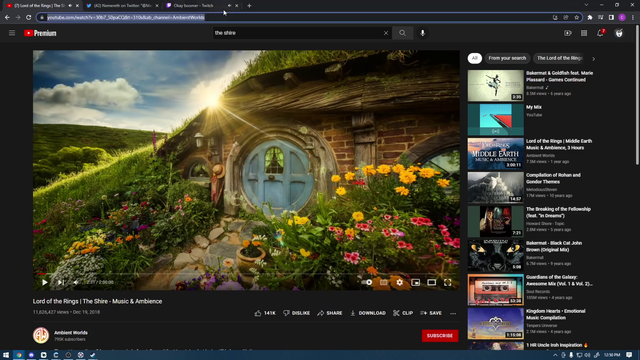Open Chrome extensions puzzle icon

pos(590,17)
